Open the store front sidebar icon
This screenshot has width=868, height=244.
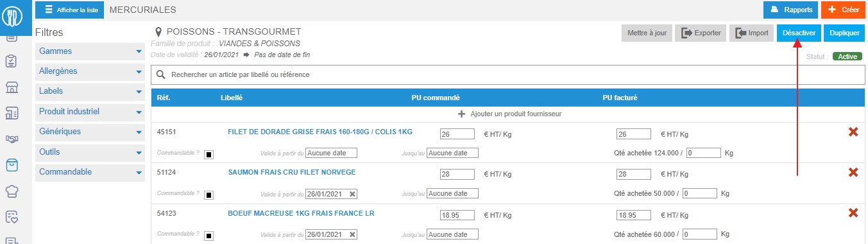[x=12, y=87]
